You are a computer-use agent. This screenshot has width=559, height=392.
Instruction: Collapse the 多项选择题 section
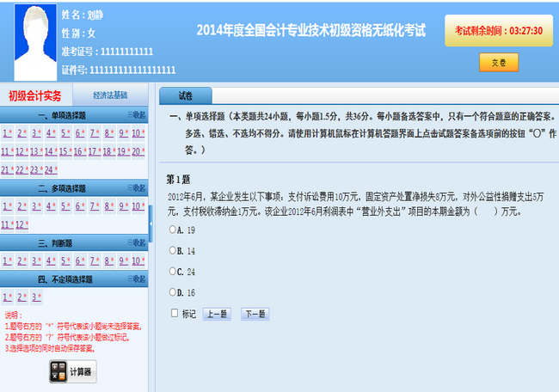[x=136, y=187]
